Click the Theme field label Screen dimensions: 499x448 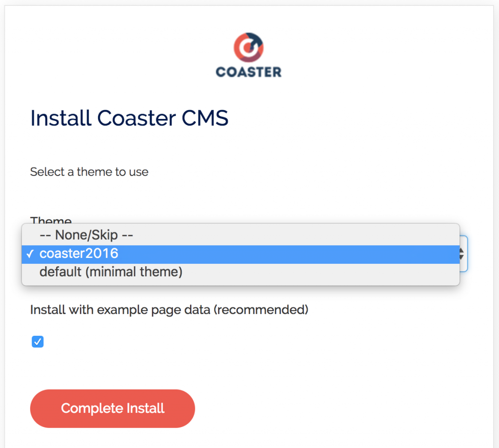51,221
